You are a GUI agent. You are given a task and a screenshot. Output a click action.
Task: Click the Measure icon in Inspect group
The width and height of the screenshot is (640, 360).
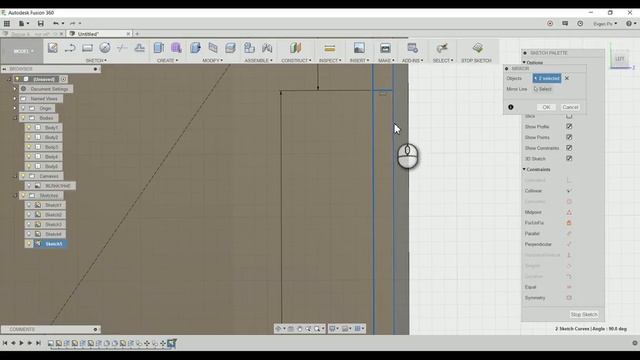(x=329, y=48)
